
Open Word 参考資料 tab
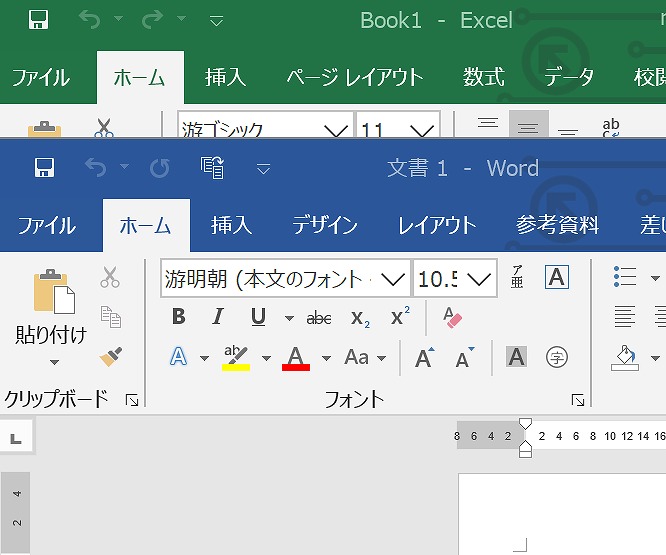(557, 225)
